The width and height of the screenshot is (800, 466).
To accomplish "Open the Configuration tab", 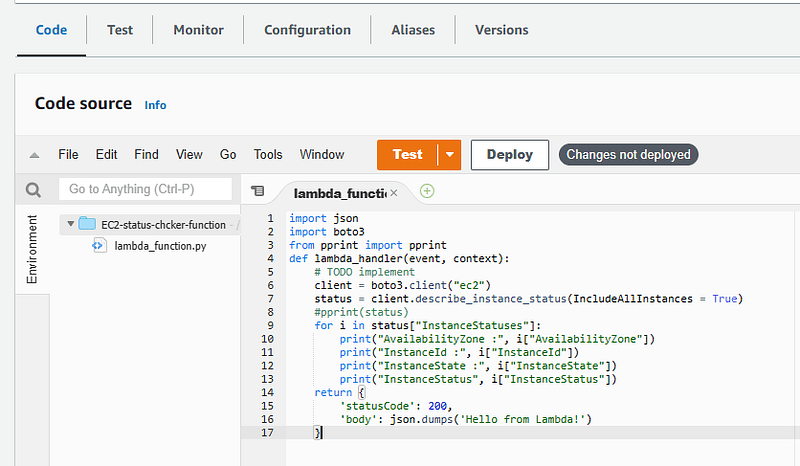I will [x=307, y=30].
